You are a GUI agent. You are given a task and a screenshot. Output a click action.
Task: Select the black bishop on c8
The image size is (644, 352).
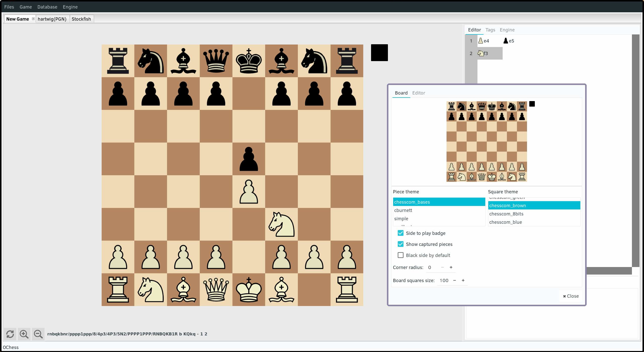click(183, 61)
